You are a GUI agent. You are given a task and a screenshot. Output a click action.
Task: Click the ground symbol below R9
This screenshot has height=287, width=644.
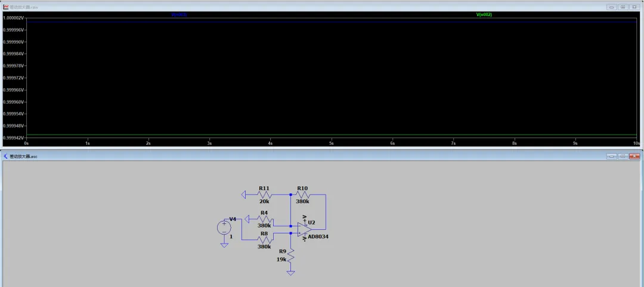tap(290, 273)
